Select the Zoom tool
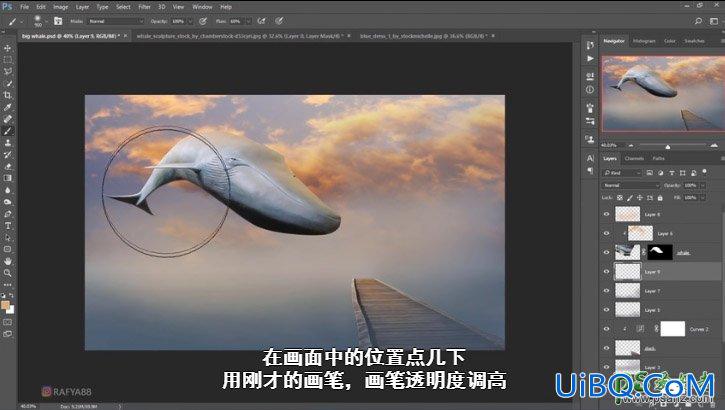 pyautogui.click(x=8, y=273)
